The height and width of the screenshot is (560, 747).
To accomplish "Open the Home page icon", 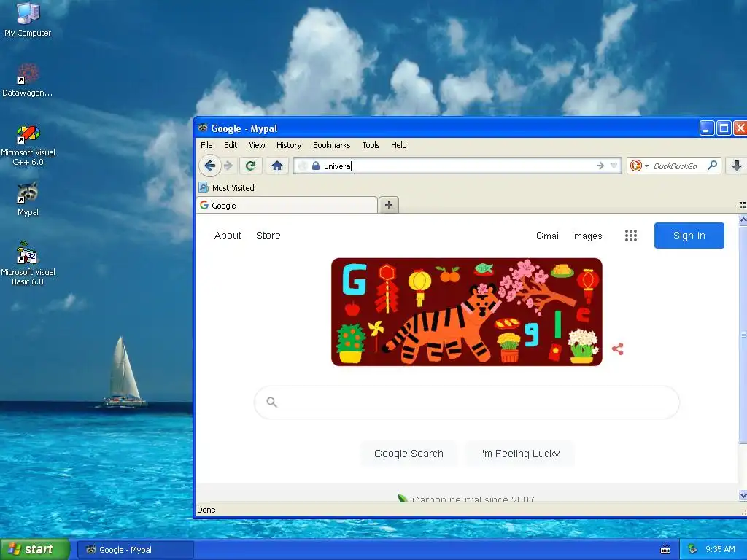I will (277, 166).
